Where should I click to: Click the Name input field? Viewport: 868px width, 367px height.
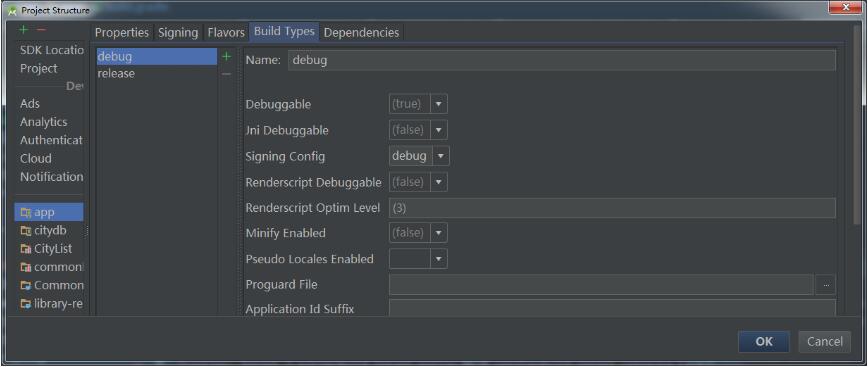coord(561,60)
